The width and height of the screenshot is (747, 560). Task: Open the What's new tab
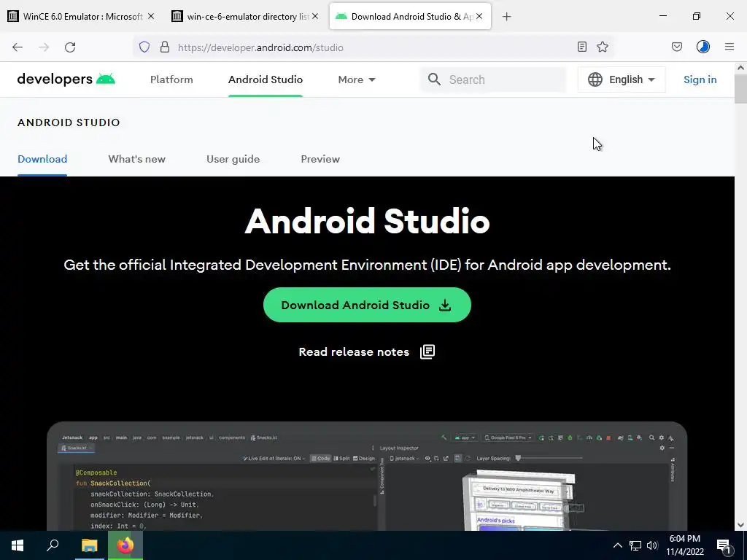[136, 159]
